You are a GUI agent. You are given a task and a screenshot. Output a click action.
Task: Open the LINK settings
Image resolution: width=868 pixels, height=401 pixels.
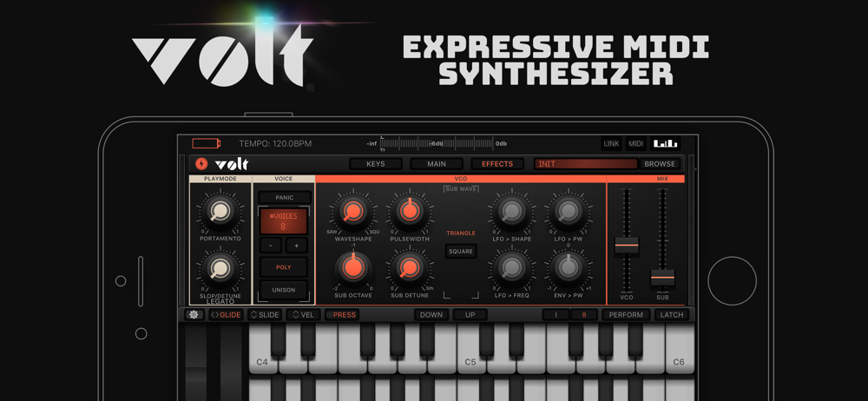pos(612,144)
